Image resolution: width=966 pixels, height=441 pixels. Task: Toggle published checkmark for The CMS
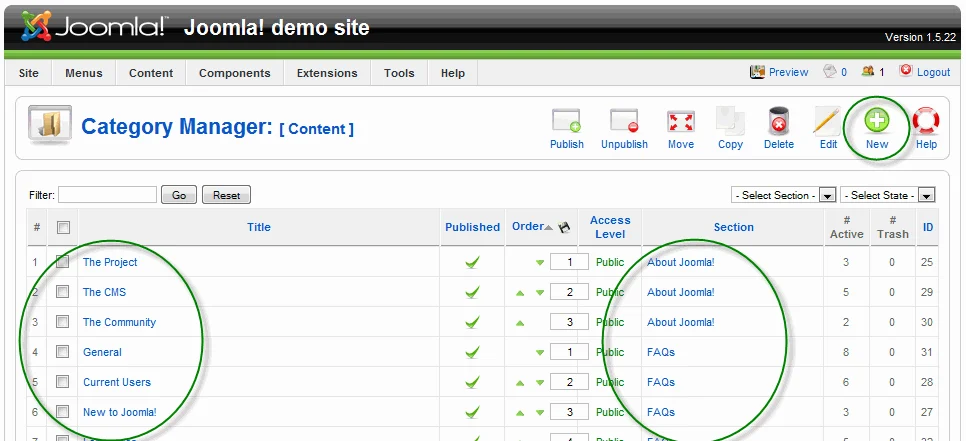pos(472,293)
